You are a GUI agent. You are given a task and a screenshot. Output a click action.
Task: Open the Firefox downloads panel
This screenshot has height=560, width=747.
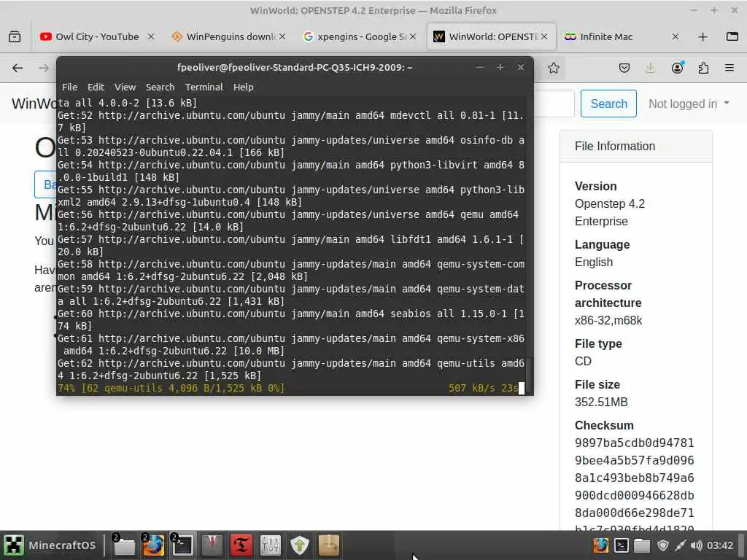pyautogui.click(x=650, y=68)
